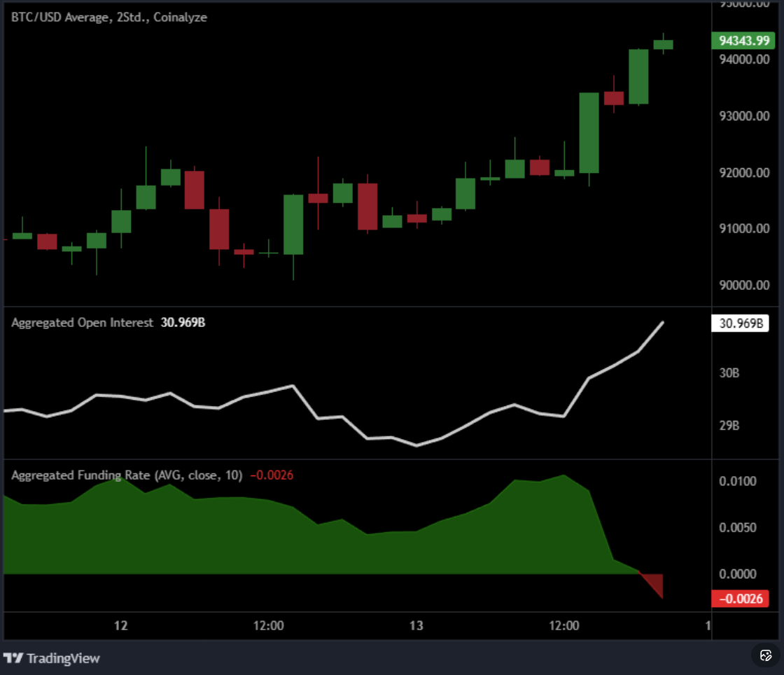Click the 12 date on time axis
Viewport: 784px width, 675px height.
(x=120, y=627)
